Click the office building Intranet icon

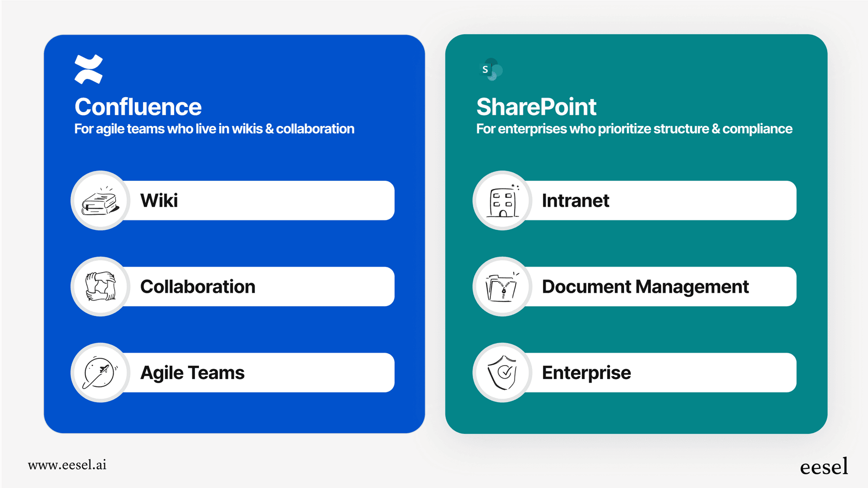pos(502,200)
